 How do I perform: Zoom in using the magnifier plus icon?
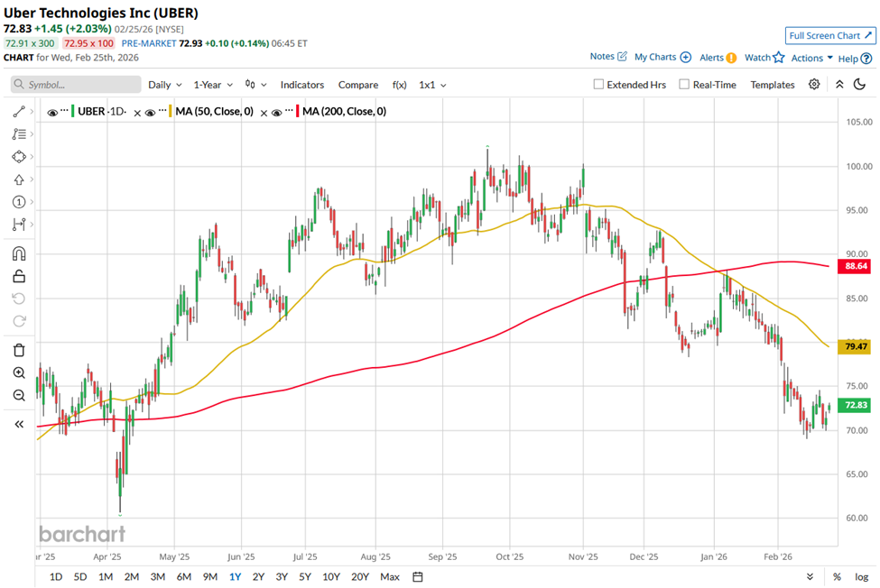tap(18, 372)
